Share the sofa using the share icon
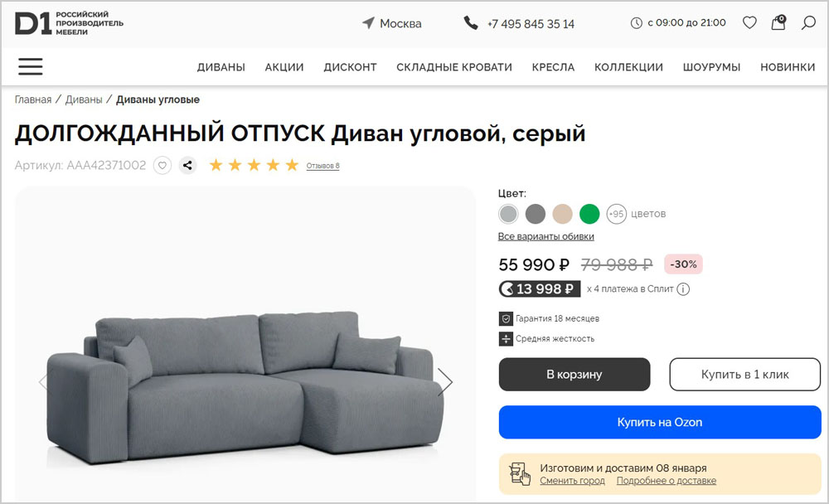This screenshot has width=829, height=504. (x=187, y=165)
